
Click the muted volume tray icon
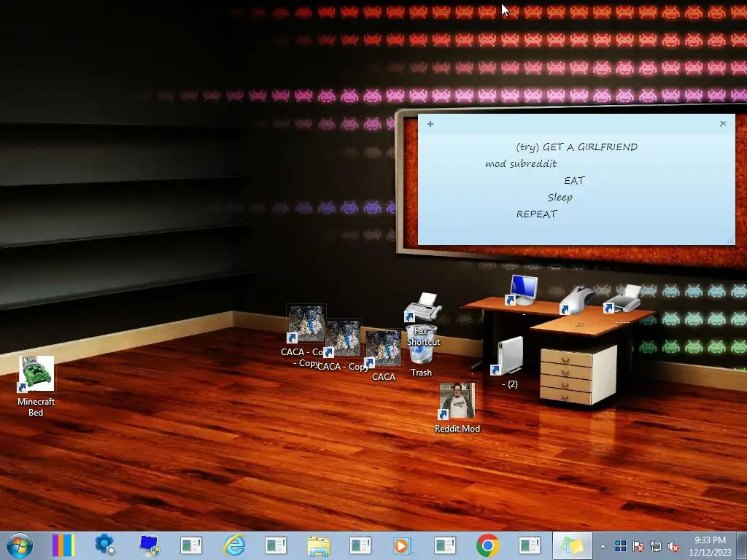[x=673, y=546]
